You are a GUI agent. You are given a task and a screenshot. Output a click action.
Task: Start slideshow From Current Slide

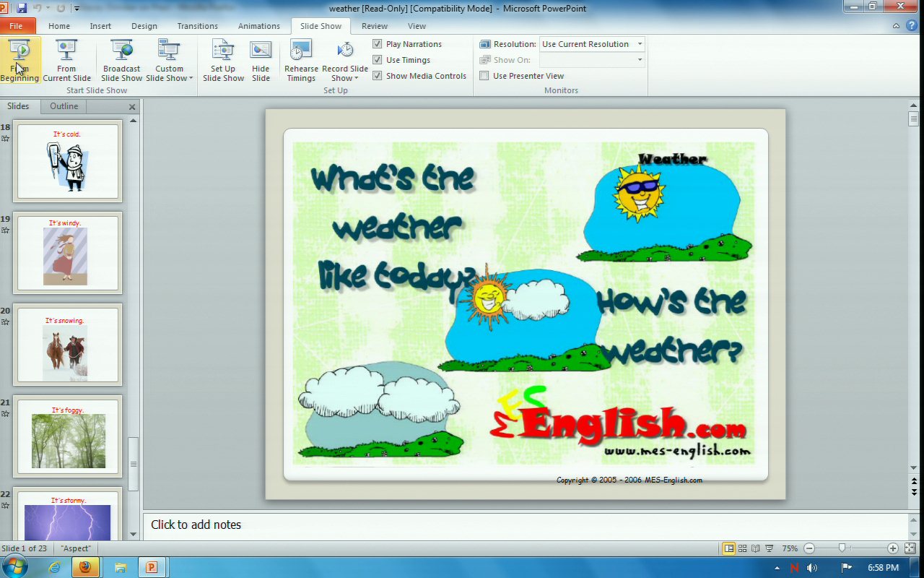(66, 60)
